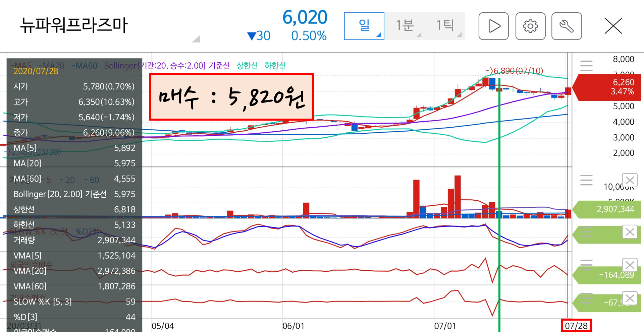The image size is (644, 332).
Task: Click the stock name 뉴파워프라즈마
Action: click(x=74, y=25)
